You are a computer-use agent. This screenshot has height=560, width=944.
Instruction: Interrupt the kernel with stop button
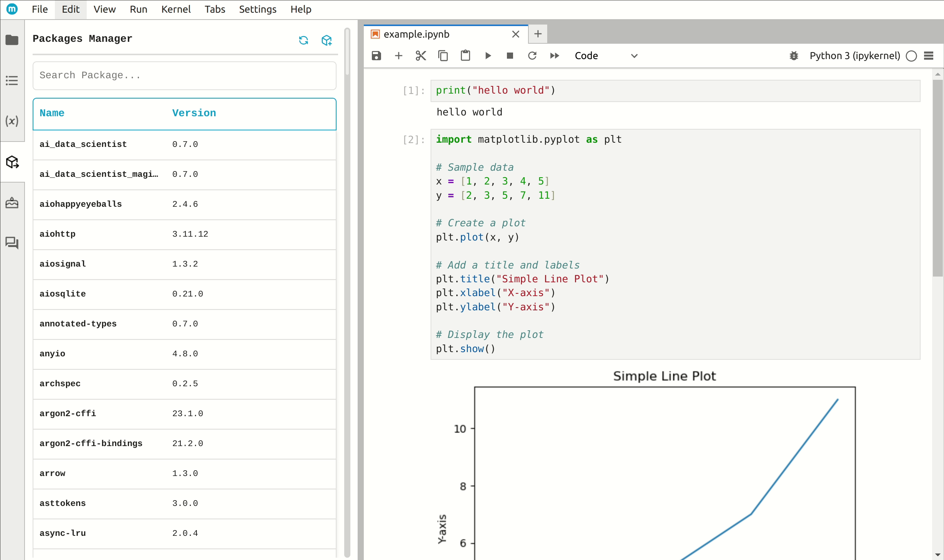(510, 56)
